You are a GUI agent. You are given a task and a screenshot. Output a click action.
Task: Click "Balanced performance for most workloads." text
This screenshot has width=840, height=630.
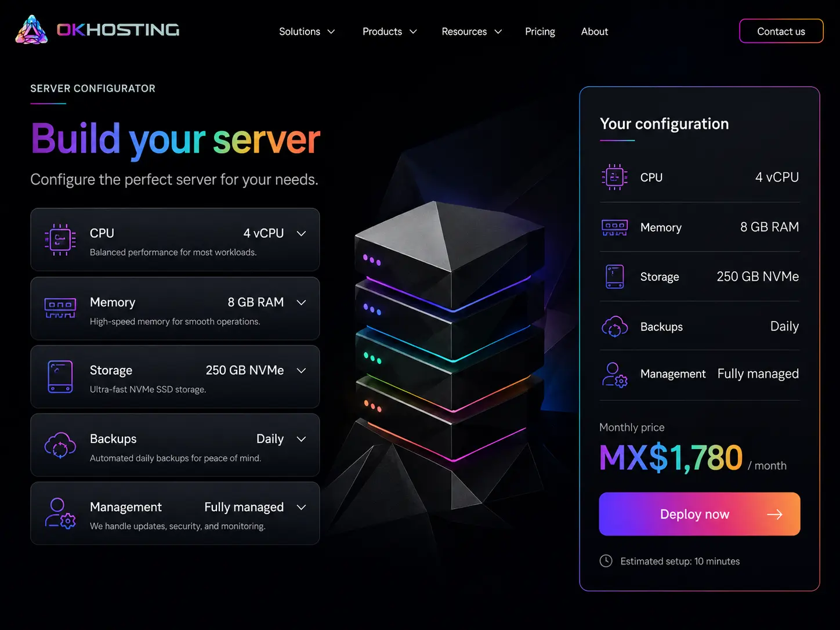tap(173, 252)
